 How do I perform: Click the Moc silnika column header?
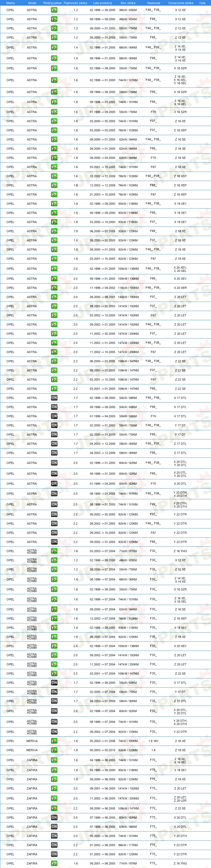click(x=128, y=3)
